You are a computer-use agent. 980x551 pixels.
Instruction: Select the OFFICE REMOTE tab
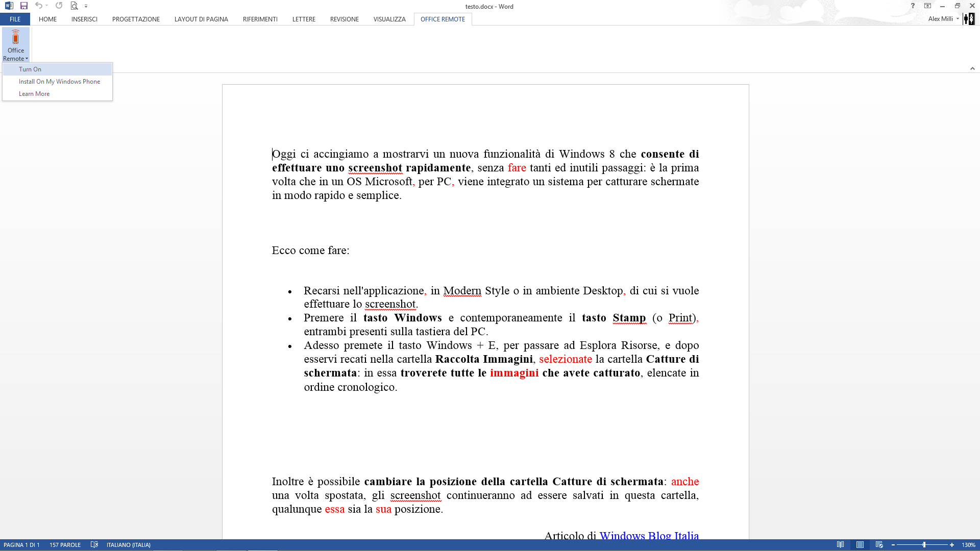tap(443, 19)
